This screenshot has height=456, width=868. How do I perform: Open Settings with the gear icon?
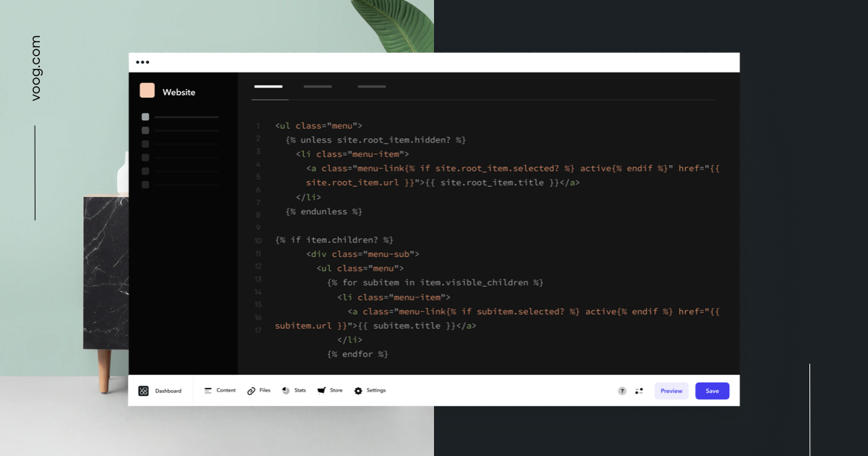pos(358,390)
